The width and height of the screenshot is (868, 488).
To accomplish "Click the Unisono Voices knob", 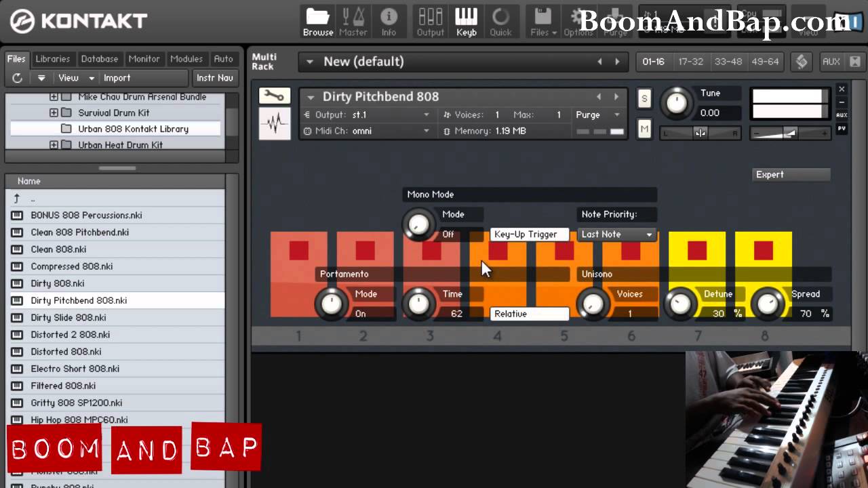I will (x=593, y=304).
